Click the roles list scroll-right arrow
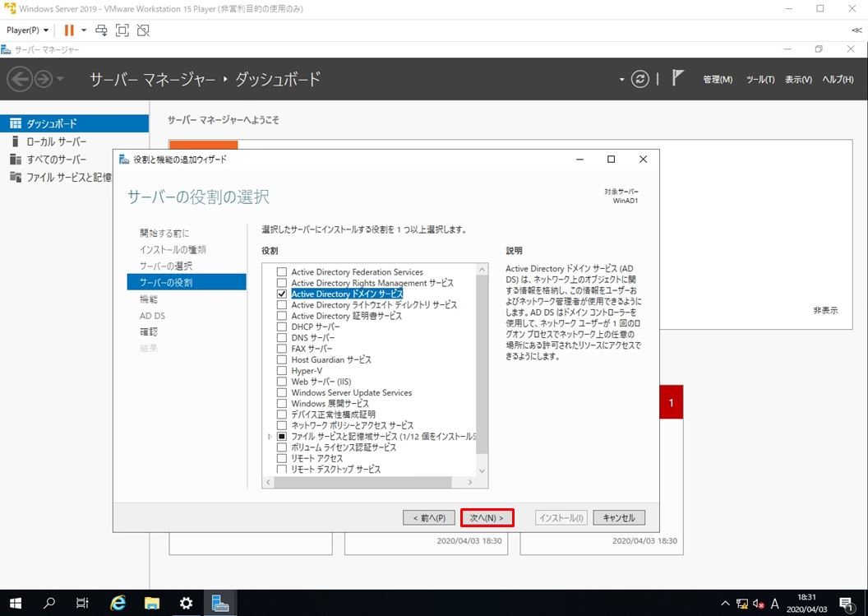Screen dimensions: 868x616 (x=470, y=483)
